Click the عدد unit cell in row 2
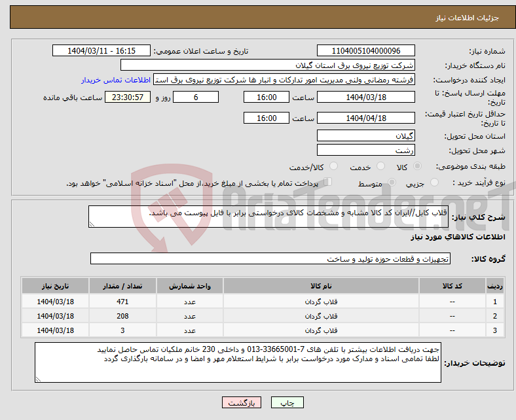516x420 pixels. pyautogui.click(x=190, y=316)
